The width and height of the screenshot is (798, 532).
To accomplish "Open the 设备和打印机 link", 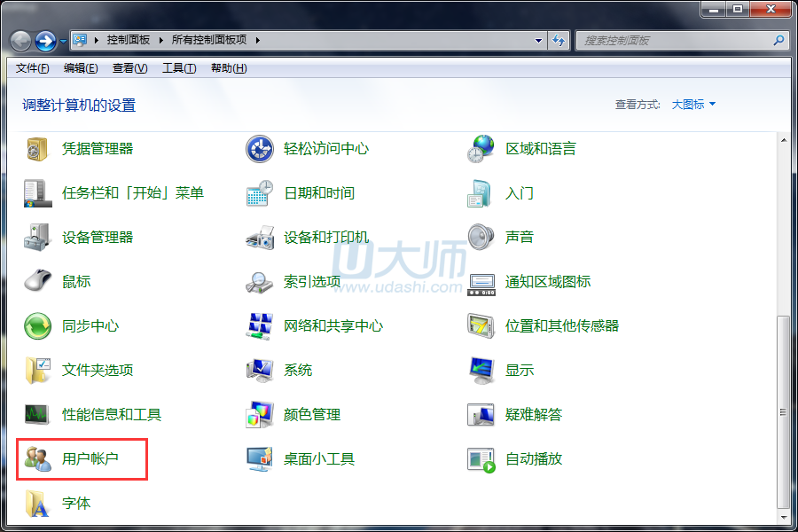I will [325, 238].
